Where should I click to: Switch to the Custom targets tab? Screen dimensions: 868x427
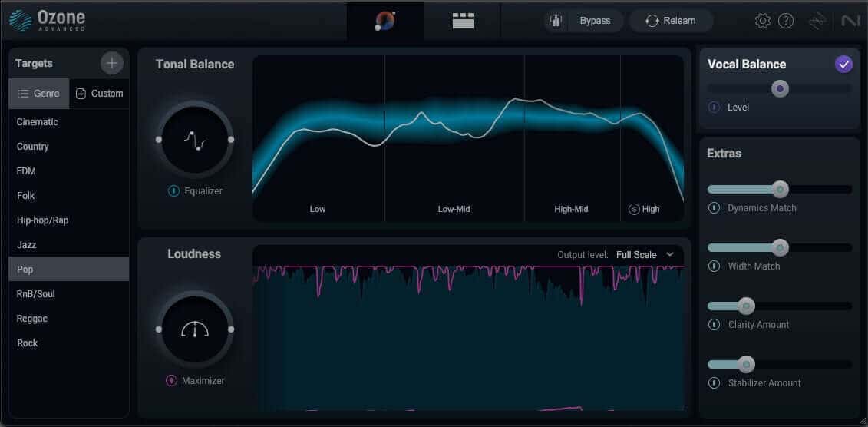coord(99,94)
